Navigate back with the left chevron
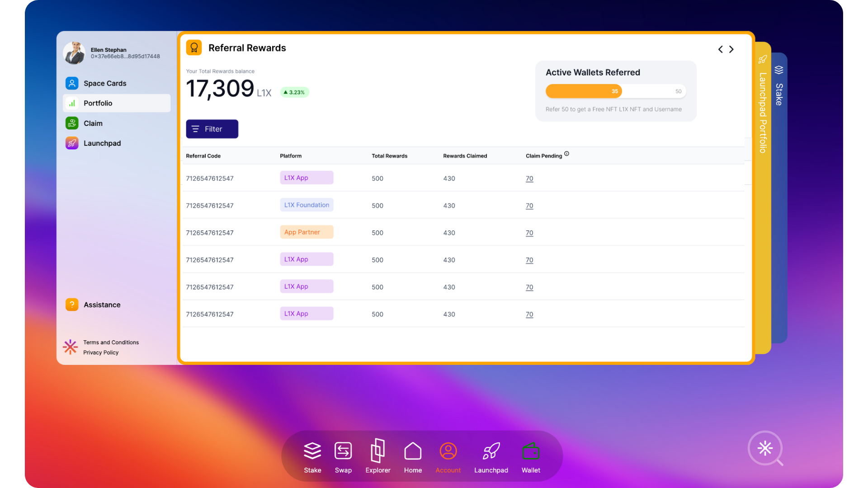 coord(720,49)
